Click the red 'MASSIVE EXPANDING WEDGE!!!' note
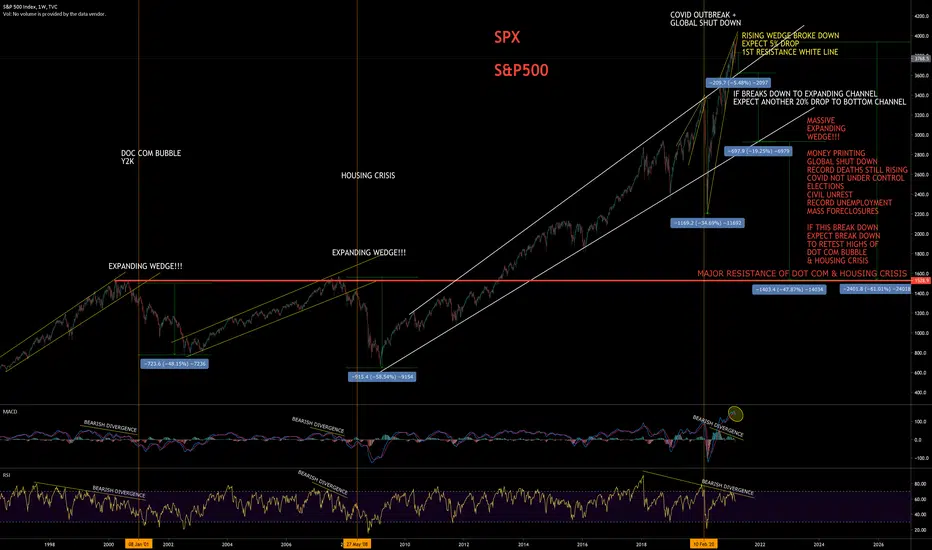932x550 pixels. point(826,128)
